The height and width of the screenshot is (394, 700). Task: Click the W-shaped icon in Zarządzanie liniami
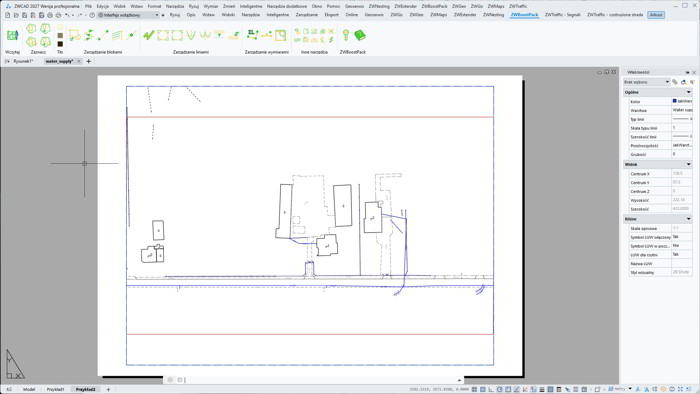(205, 35)
